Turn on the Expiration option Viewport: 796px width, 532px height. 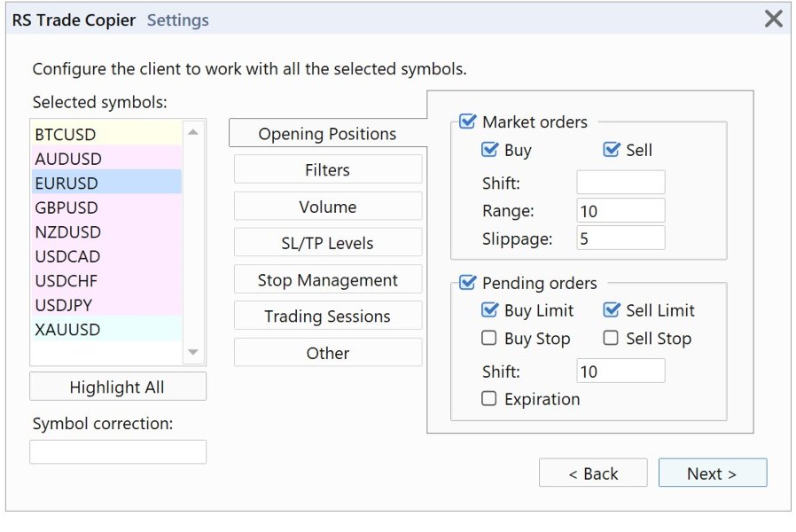(x=489, y=399)
